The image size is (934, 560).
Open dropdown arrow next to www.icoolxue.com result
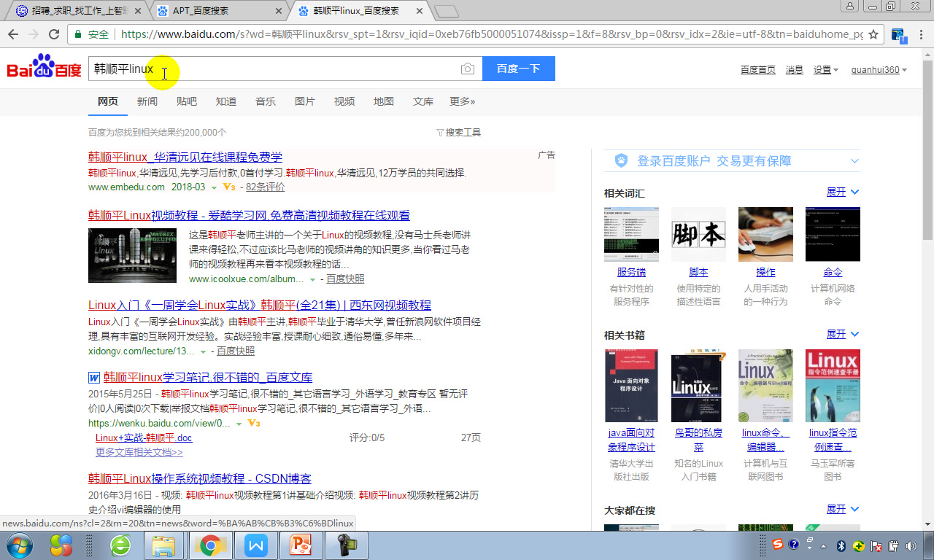pos(312,280)
